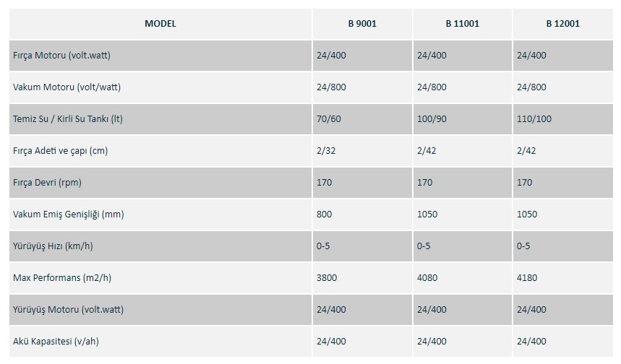Click the 3800 performance value cell

362,278
